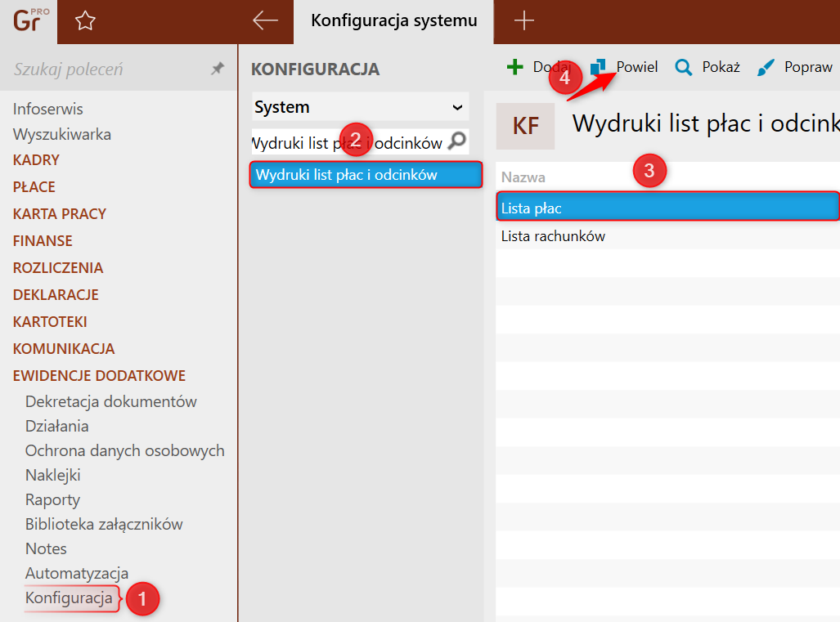Viewport: 840px width, 622px height.
Task: Click the green plus Dodaj icon
Action: pyautogui.click(x=514, y=67)
